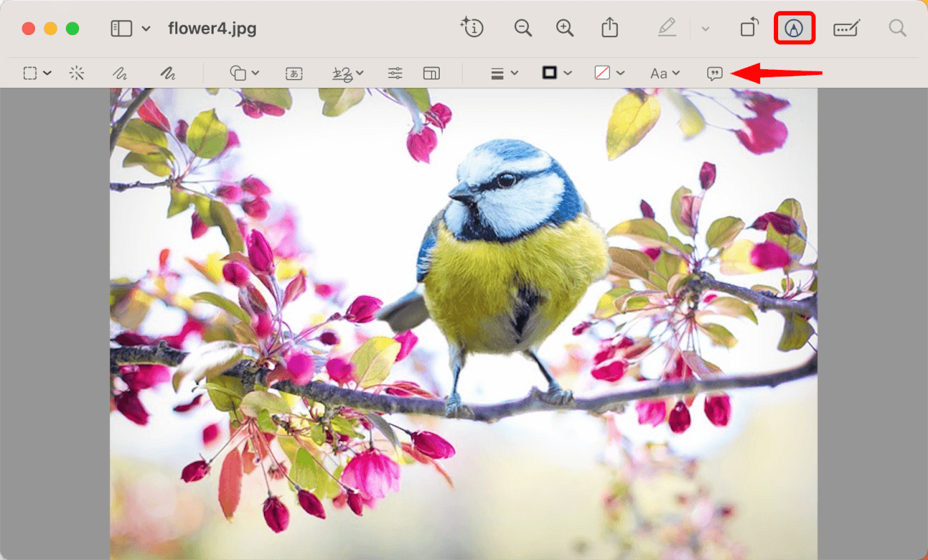Open the Inspector info icon
Screen dimensions: 928x560
click(472, 28)
